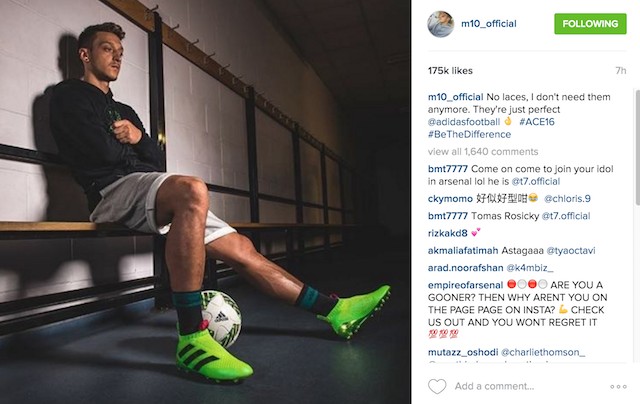Open first bmt7777 commenter profile
This screenshot has width=640, height=404.
pos(448,169)
